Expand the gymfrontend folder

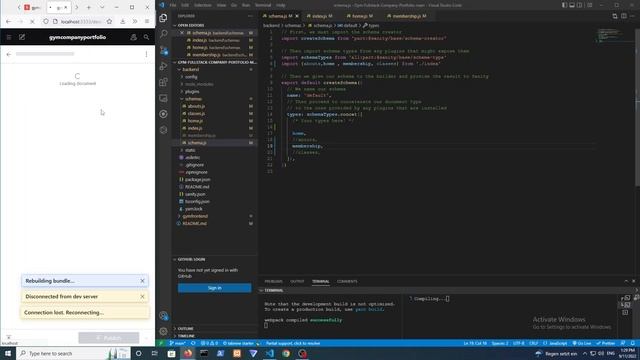pos(195,216)
